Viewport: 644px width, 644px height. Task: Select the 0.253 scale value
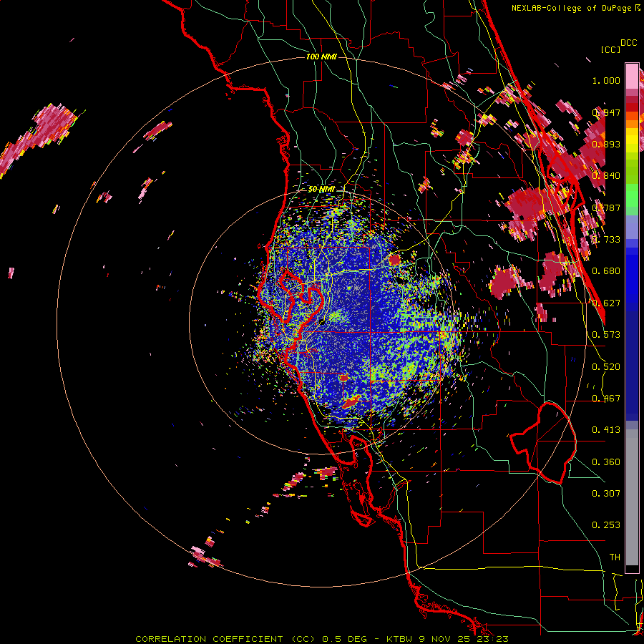click(606, 525)
